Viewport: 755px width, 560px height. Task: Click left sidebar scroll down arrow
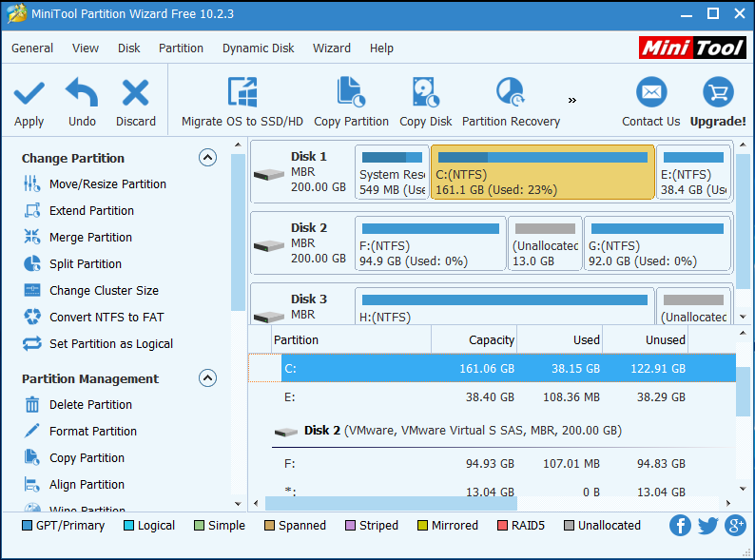click(238, 504)
